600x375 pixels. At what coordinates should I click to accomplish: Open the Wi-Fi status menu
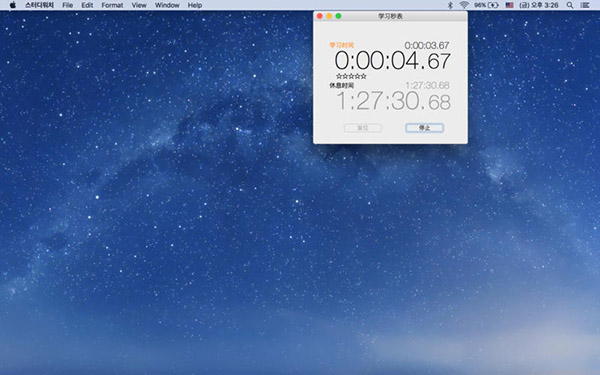pyautogui.click(x=464, y=5)
